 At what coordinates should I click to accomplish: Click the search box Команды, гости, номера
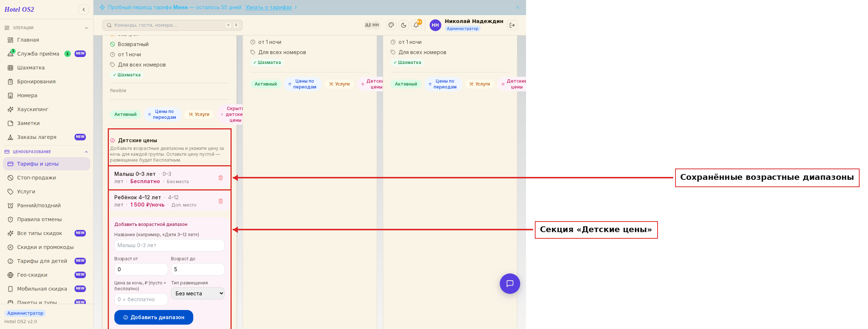coord(172,25)
